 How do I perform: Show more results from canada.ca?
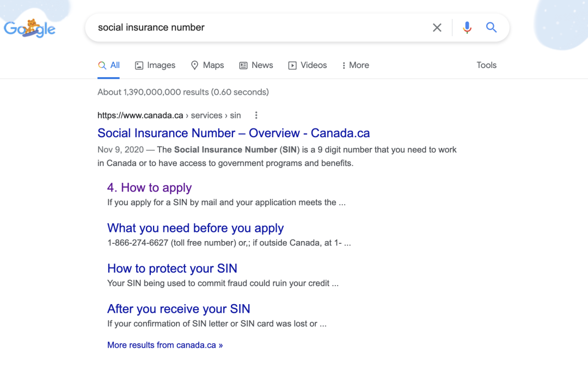click(165, 345)
